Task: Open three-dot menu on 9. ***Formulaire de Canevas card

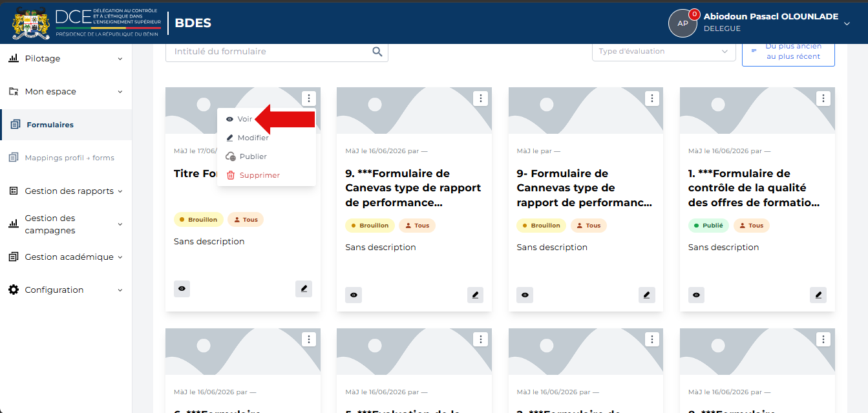Action: pyautogui.click(x=480, y=98)
